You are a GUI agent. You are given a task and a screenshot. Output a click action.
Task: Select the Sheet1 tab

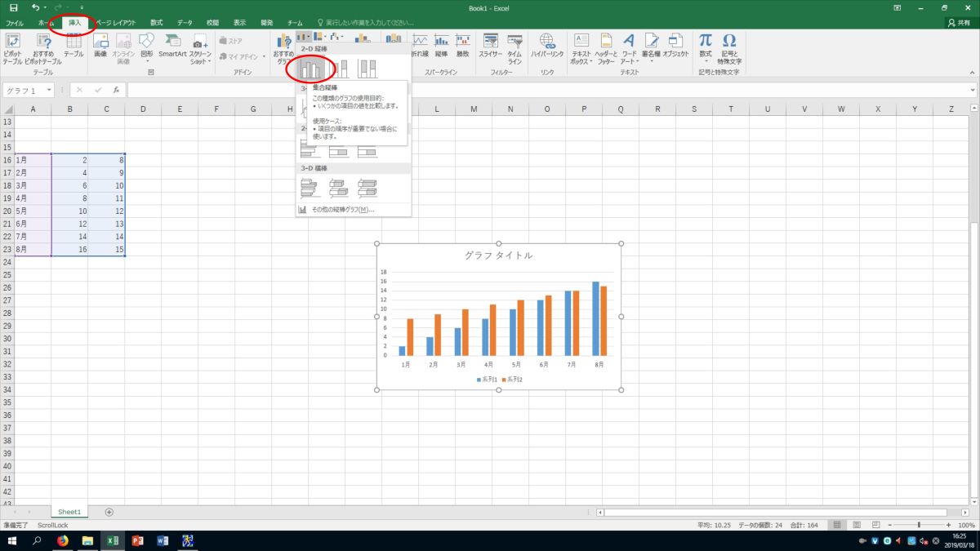tap(69, 512)
